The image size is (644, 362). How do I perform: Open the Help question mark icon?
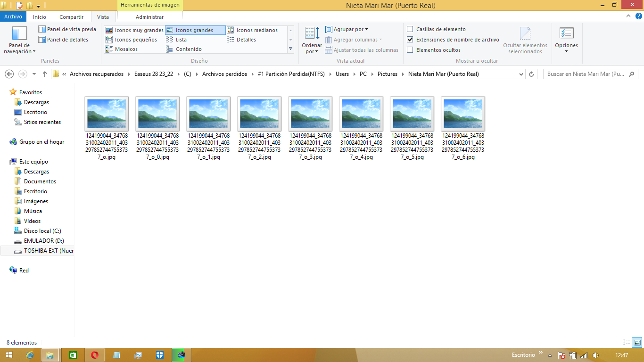637,16
